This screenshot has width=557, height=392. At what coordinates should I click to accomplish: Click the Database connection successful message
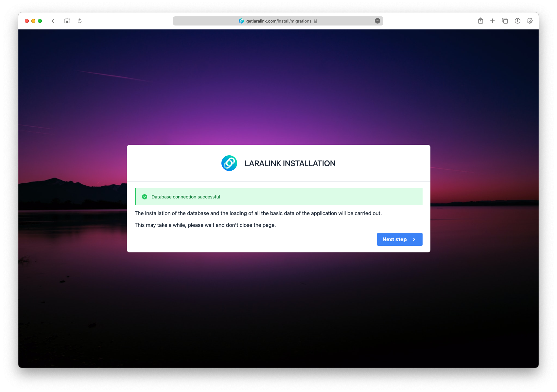pos(185,197)
